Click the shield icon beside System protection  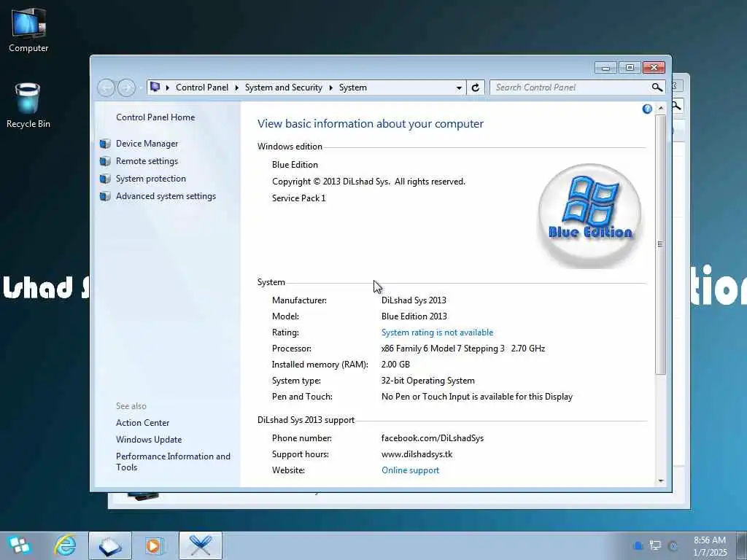tap(105, 179)
